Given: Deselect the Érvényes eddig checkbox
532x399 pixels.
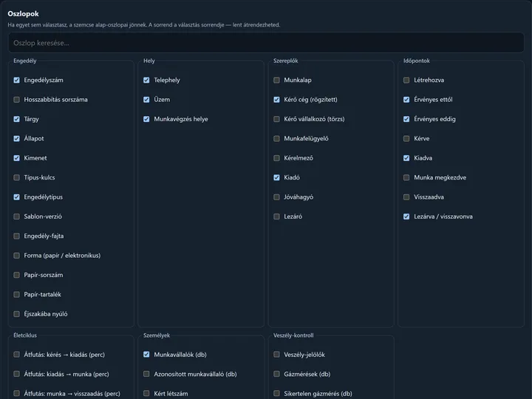Looking at the screenshot, I should tap(406, 119).
